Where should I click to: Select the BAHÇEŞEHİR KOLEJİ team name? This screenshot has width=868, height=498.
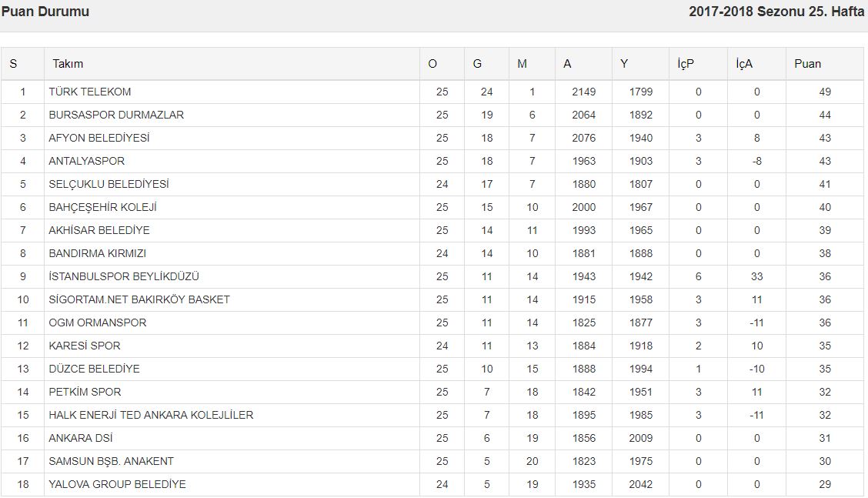coord(102,207)
